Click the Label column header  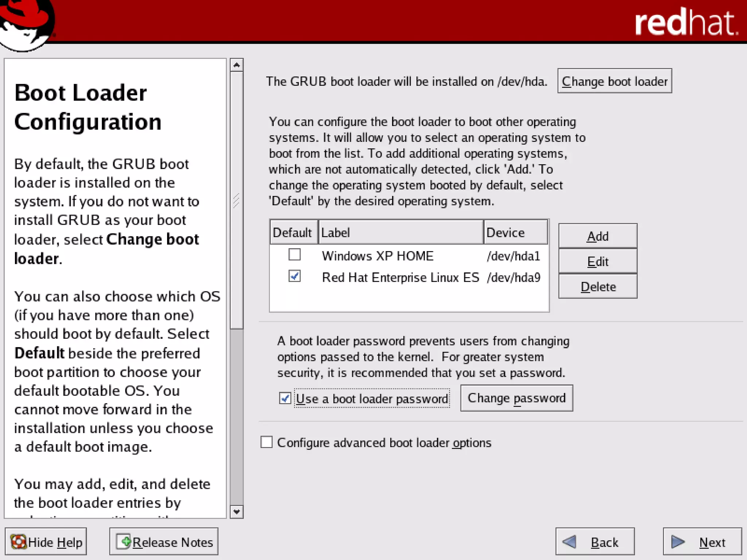coord(400,233)
